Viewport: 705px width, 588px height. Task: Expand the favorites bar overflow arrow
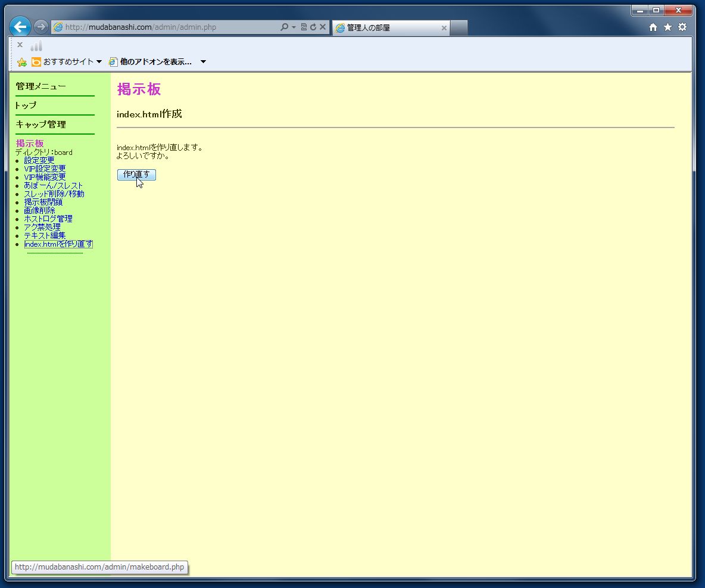pyautogui.click(x=203, y=61)
